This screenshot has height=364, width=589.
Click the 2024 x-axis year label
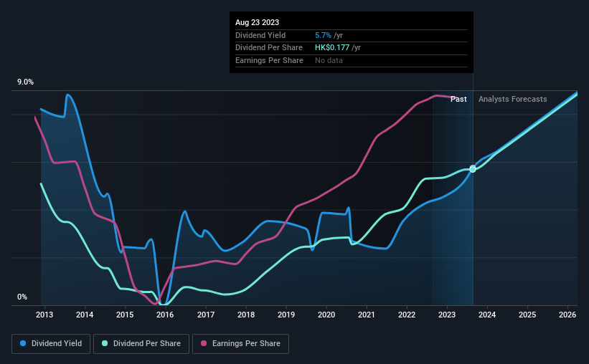tap(487, 315)
